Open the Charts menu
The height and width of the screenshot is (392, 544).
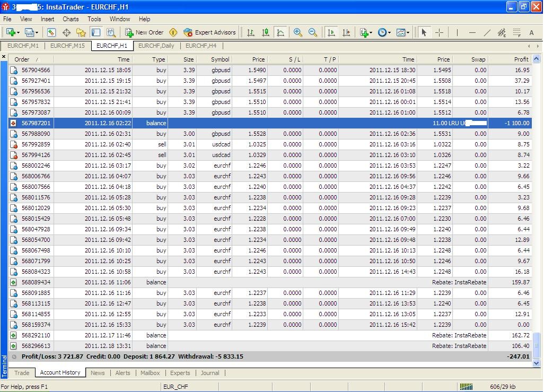[71, 19]
